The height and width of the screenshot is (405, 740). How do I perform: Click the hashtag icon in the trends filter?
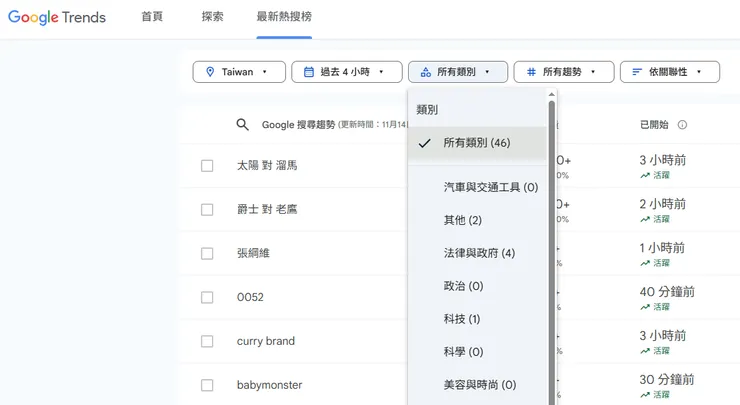(x=531, y=72)
